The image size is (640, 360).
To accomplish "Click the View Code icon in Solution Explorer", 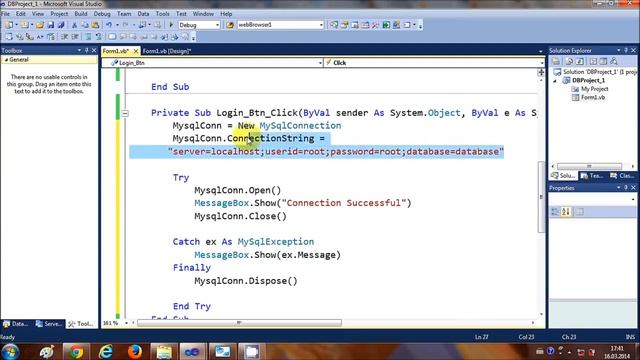I will click(593, 62).
